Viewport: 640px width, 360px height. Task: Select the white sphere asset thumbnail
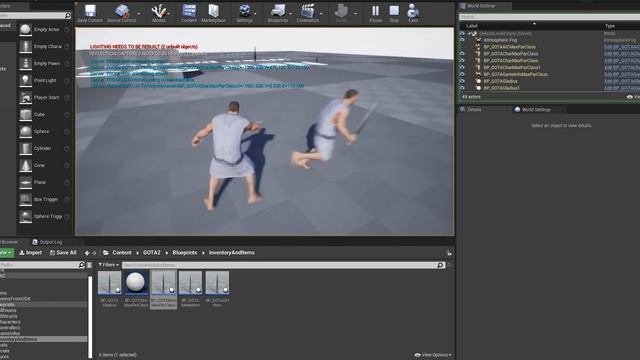(x=136, y=282)
